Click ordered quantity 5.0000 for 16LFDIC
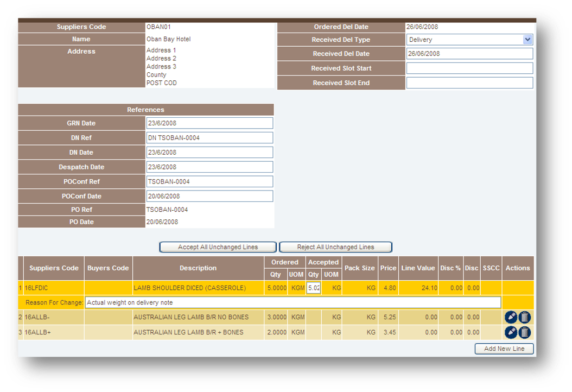Image resolution: width=572 pixels, height=392 pixels. [277, 288]
